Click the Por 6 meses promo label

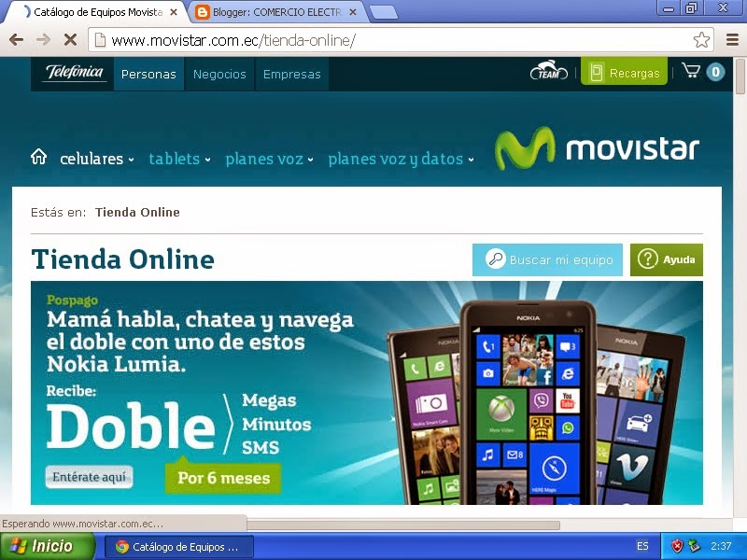223,478
